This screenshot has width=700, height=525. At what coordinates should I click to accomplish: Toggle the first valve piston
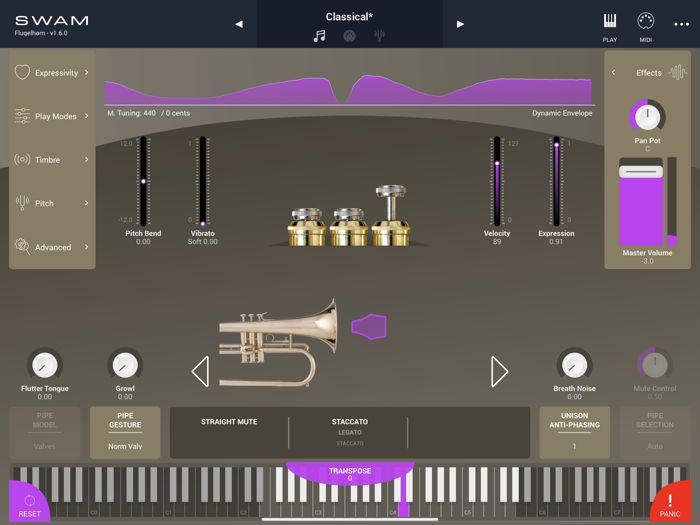point(306,227)
